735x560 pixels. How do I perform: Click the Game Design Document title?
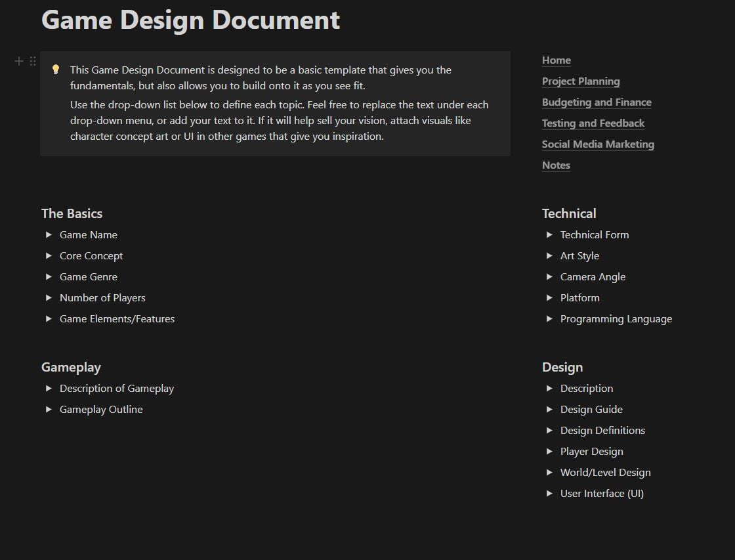(x=190, y=20)
